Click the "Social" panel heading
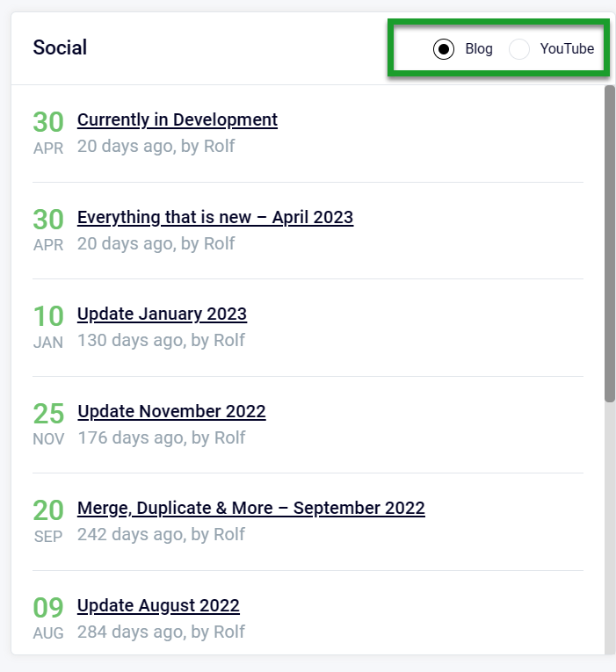Image resolution: width=616 pixels, height=672 pixels. point(60,47)
